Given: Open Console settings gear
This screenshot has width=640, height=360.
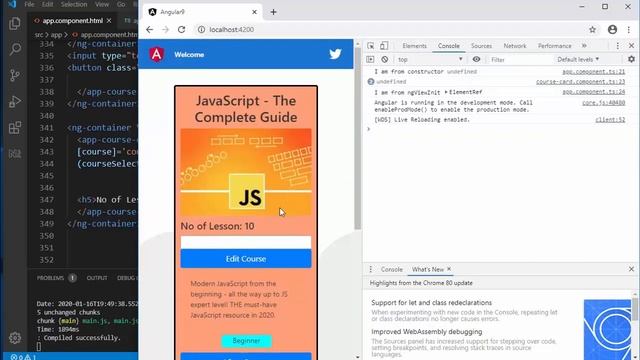Looking at the screenshot, I should [x=631, y=59].
